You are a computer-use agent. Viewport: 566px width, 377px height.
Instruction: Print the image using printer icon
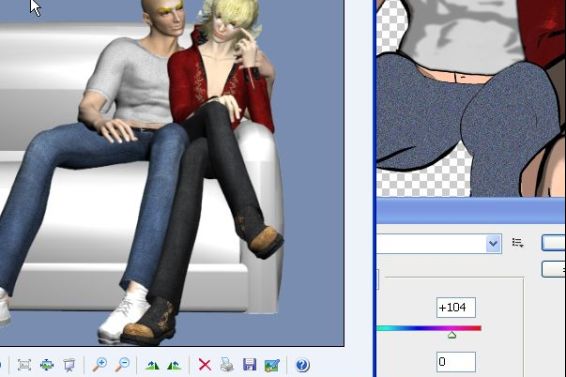(x=227, y=364)
